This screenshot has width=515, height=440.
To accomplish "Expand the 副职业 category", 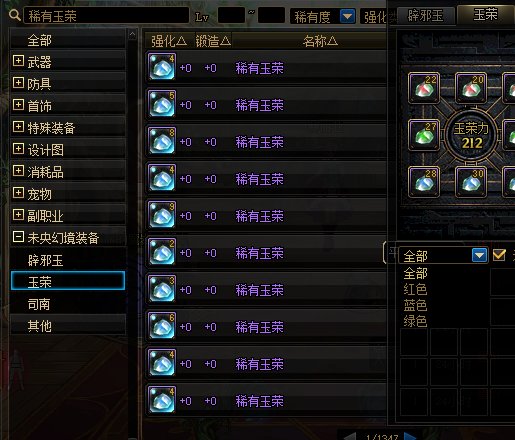I will (18, 215).
